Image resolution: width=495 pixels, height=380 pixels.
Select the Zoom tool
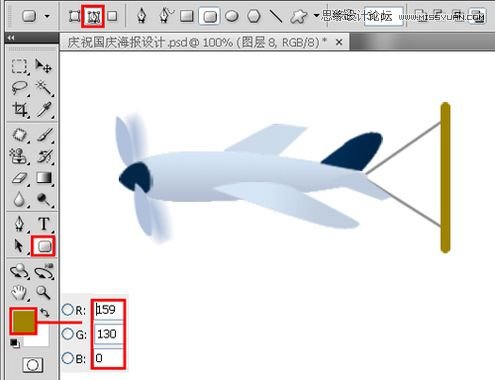click(43, 292)
